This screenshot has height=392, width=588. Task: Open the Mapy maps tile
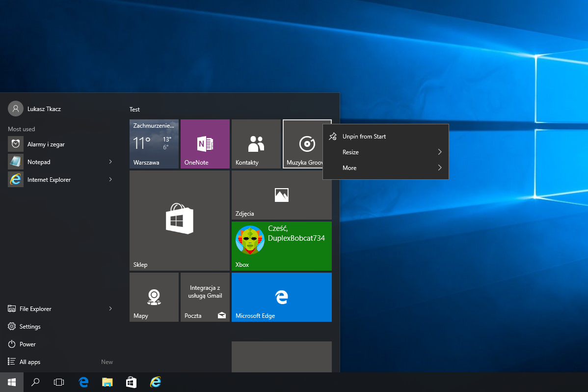[154, 297]
